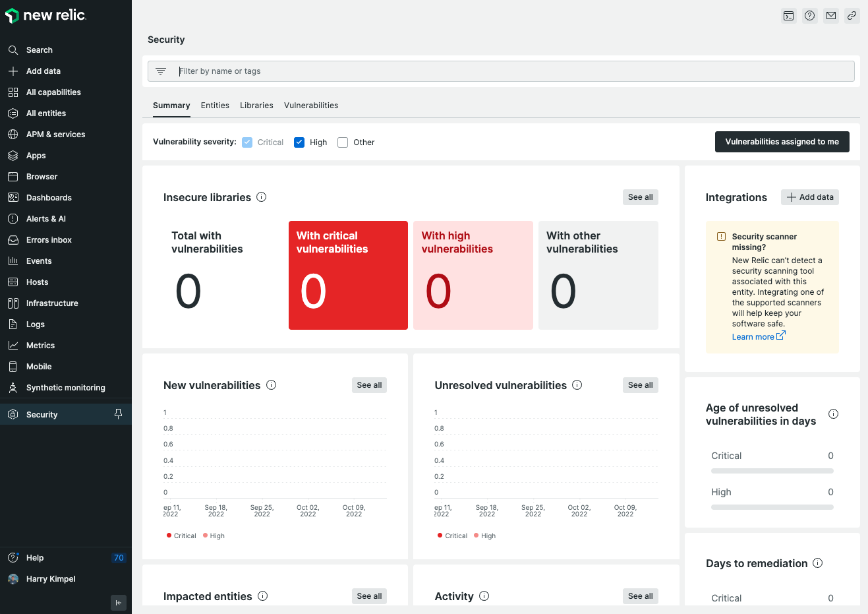Open the filter options icon in search bar

161,71
